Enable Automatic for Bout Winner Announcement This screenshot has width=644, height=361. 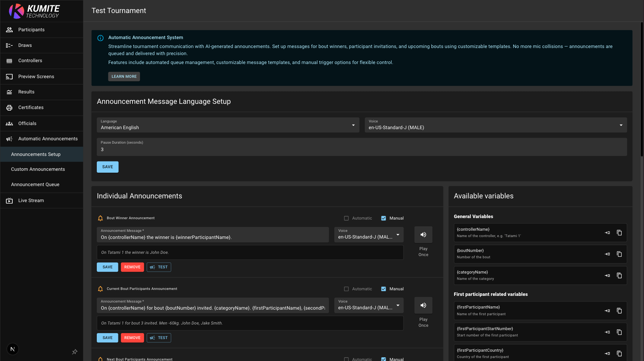pyautogui.click(x=347, y=218)
